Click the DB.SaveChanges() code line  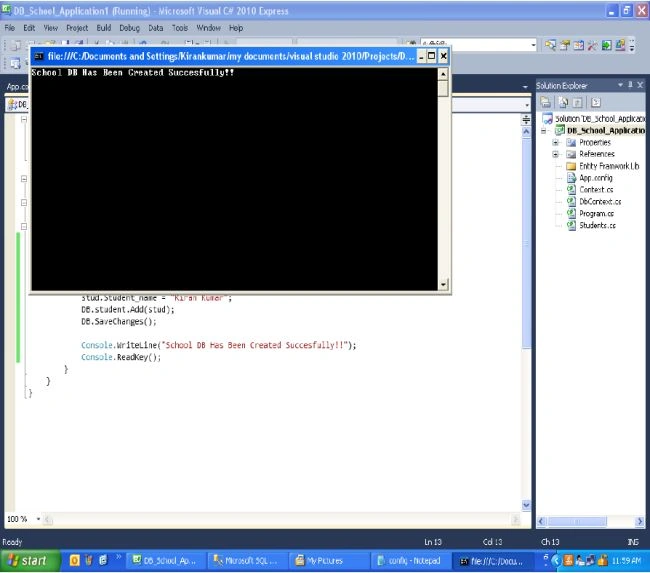click(x=119, y=322)
